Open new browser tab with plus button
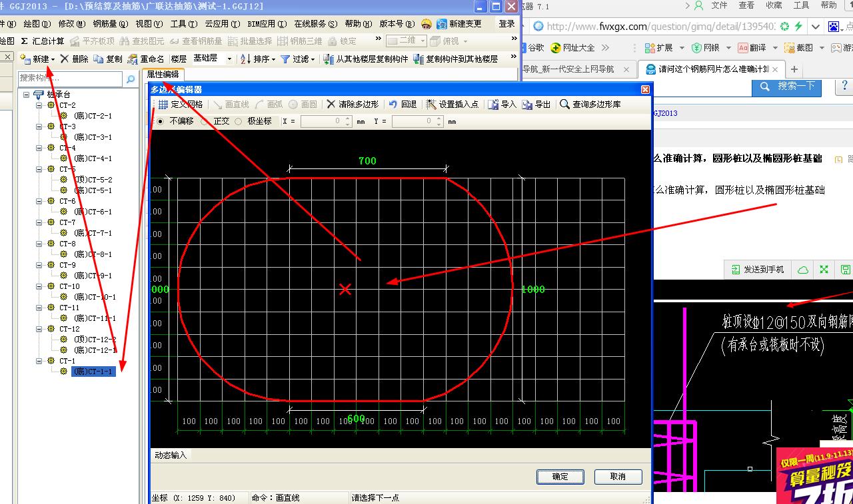853x504 pixels. click(x=794, y=69)
